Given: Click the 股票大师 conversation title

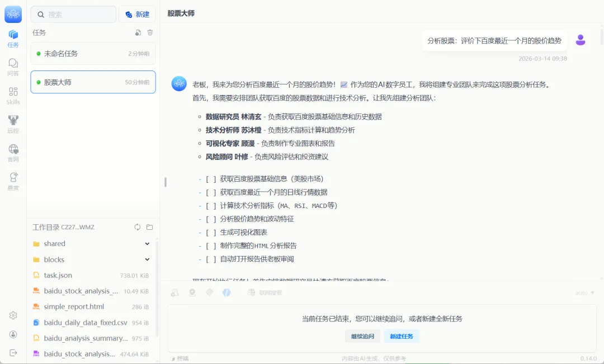Looking at the screenshot, I should 181,13.
